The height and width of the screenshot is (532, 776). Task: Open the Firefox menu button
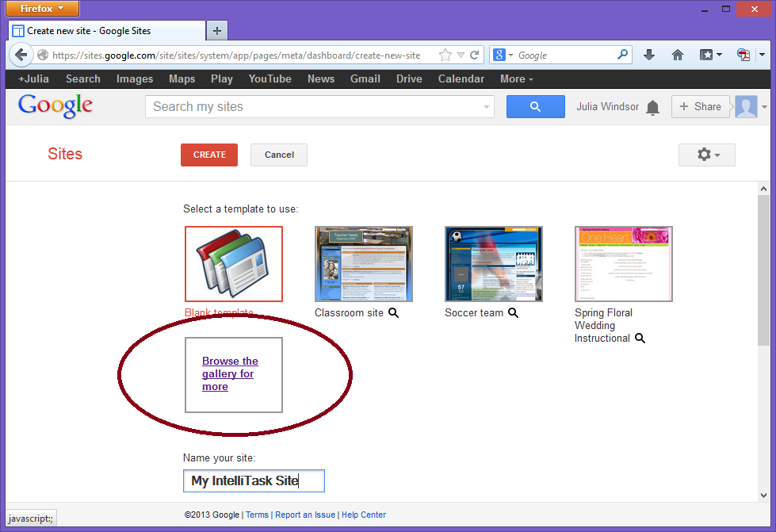(x=43, y=9)
